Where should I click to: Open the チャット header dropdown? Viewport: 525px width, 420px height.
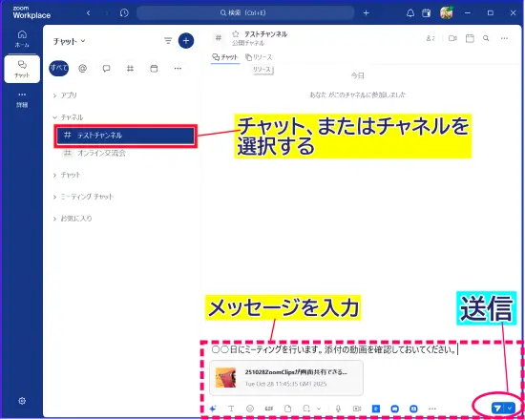(70, 41)
